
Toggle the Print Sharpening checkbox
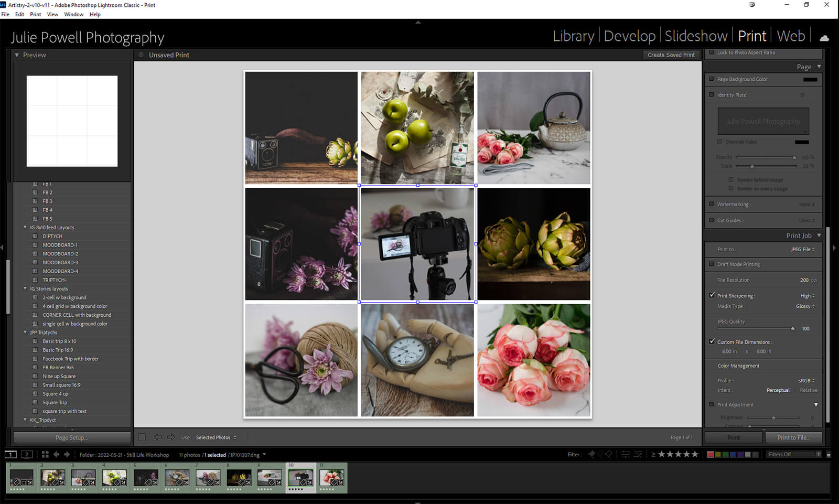coord(712,295)
